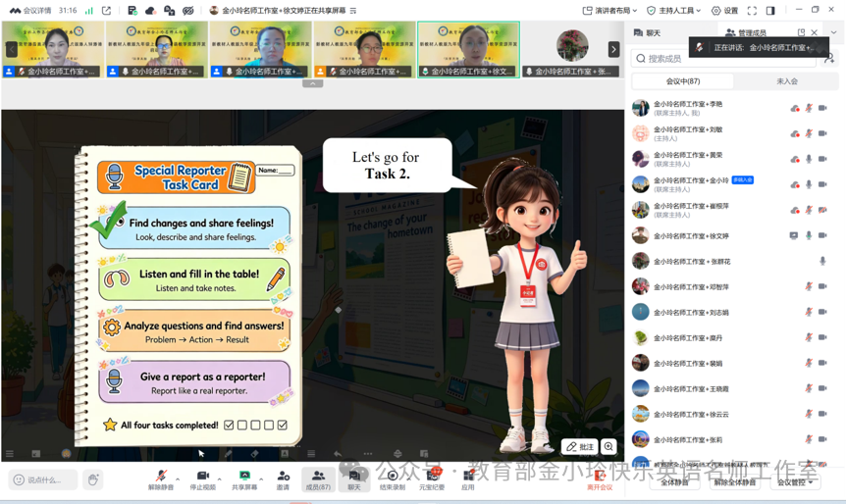Toggle camera for member 李艳
Screen dimensions: 846x504
pyautogui.click(x=822, y=108)
